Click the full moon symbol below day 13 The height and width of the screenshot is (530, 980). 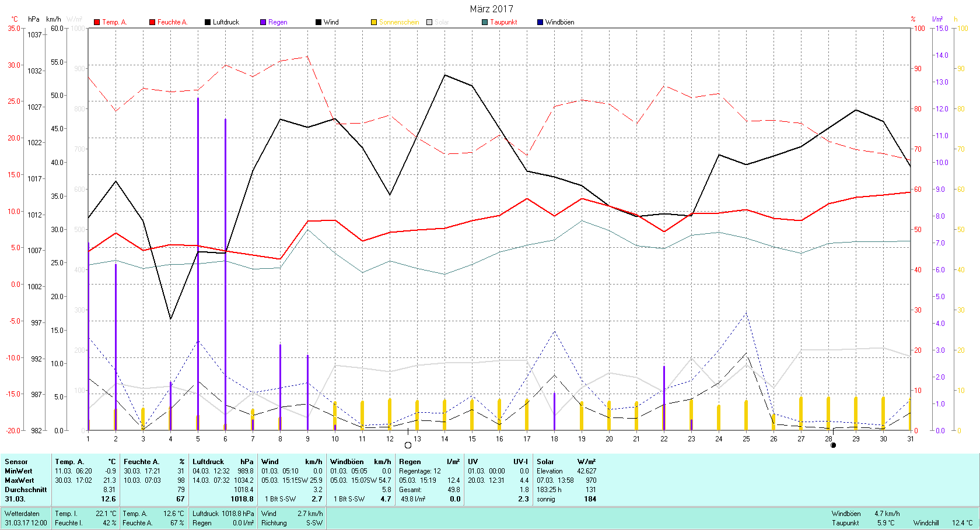[x=408, y=445]
